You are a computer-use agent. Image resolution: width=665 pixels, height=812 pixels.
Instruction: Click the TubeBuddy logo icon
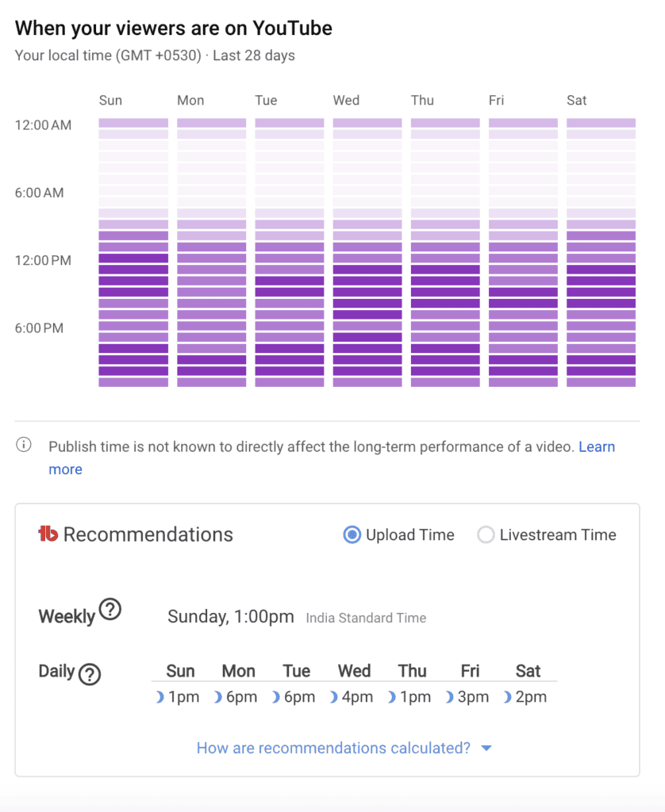pyautogui.click(x=49, y=534)
